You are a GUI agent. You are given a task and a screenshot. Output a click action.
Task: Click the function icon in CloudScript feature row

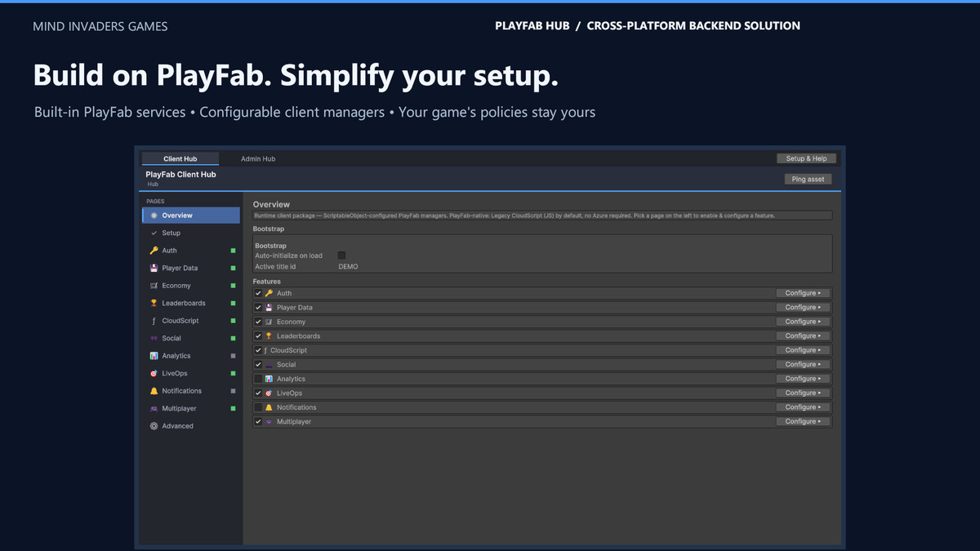[x=266, y=350]
